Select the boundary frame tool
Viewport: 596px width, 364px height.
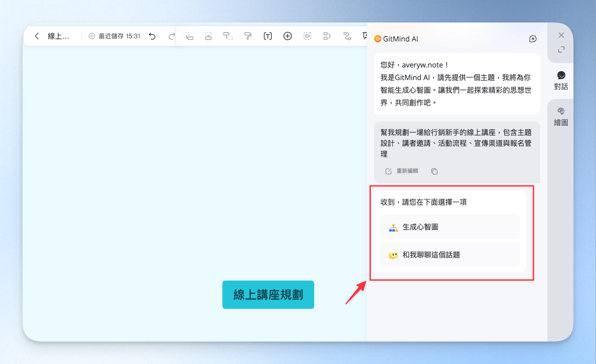[x=307, y=36]
